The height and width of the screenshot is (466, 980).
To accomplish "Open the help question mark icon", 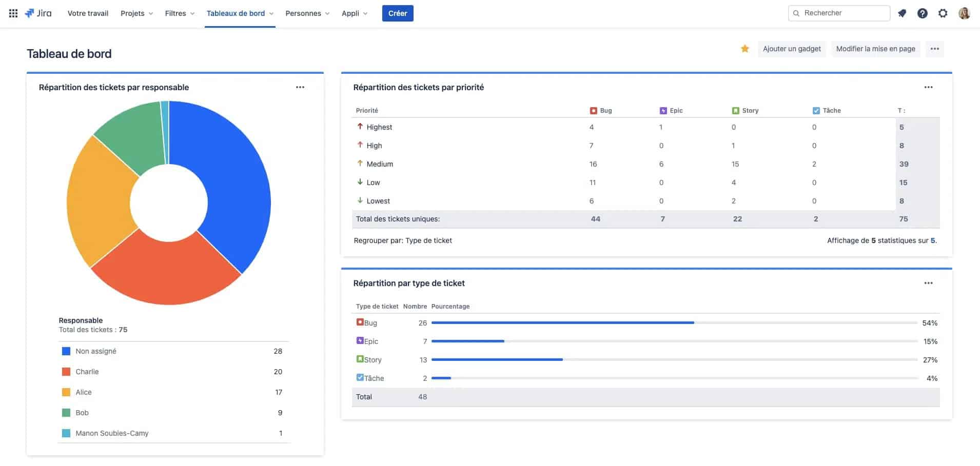I will point(922,13).
